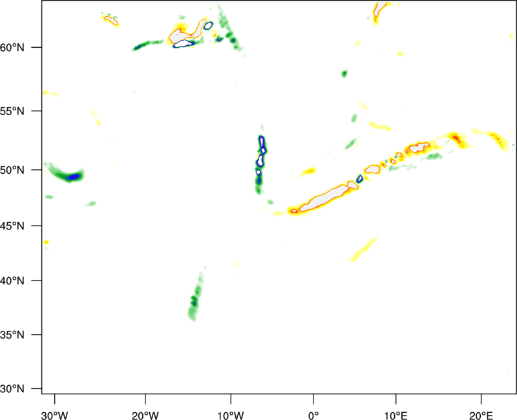
Task: Select the 50°N latitude label
Action: tap(12, 170)
